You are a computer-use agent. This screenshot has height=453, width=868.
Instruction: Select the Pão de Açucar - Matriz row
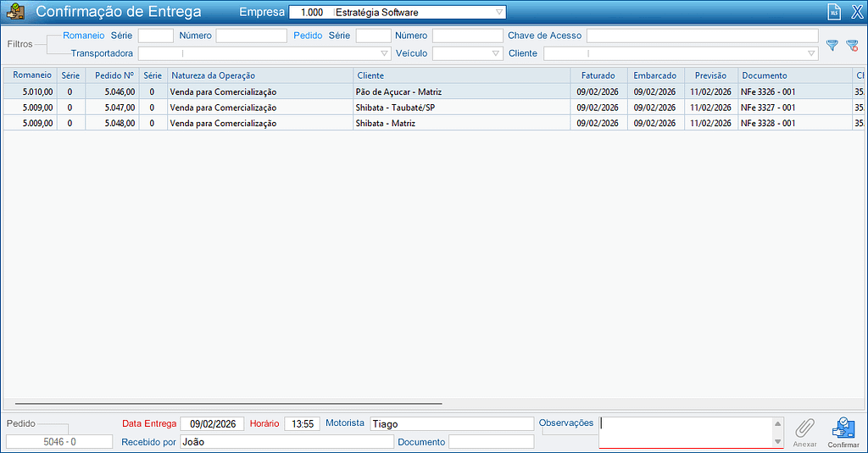(x=434, y=91)
